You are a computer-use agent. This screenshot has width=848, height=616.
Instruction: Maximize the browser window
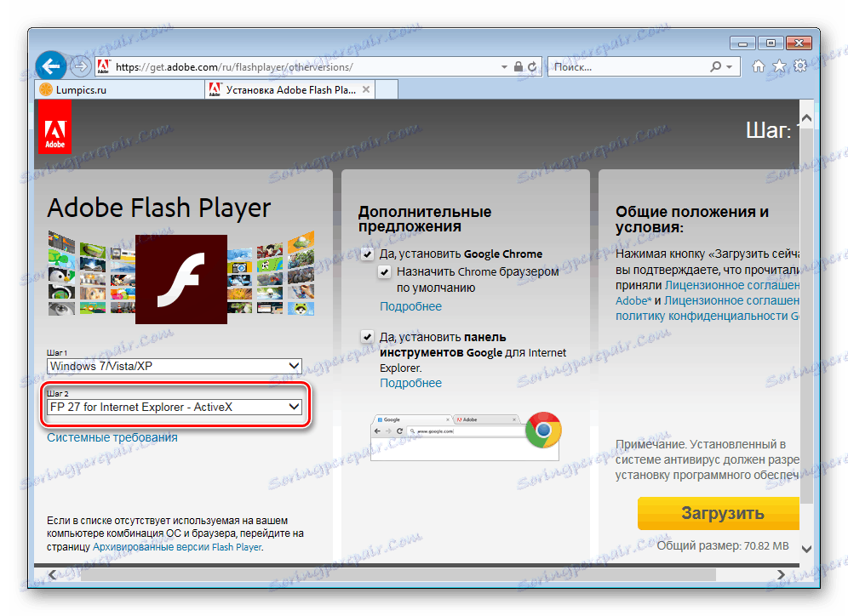click(771, 43)
